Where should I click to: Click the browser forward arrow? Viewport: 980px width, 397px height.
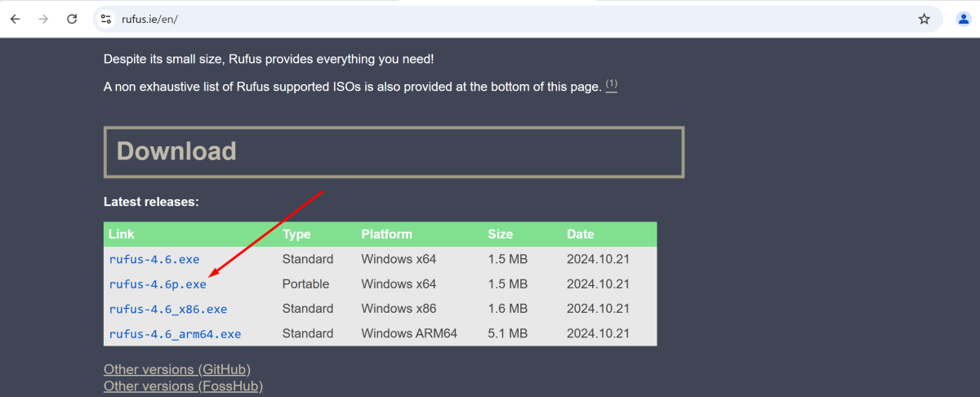coord(43,19)
